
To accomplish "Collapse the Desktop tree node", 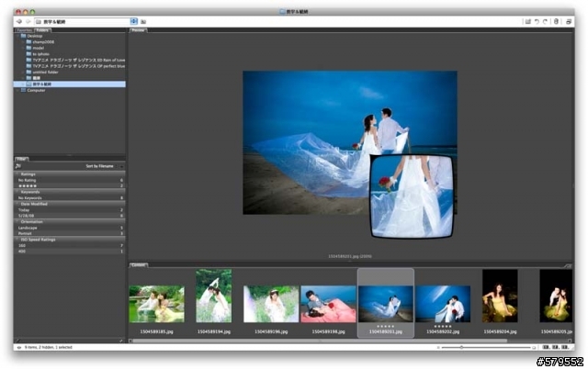I will click(17, 36).
